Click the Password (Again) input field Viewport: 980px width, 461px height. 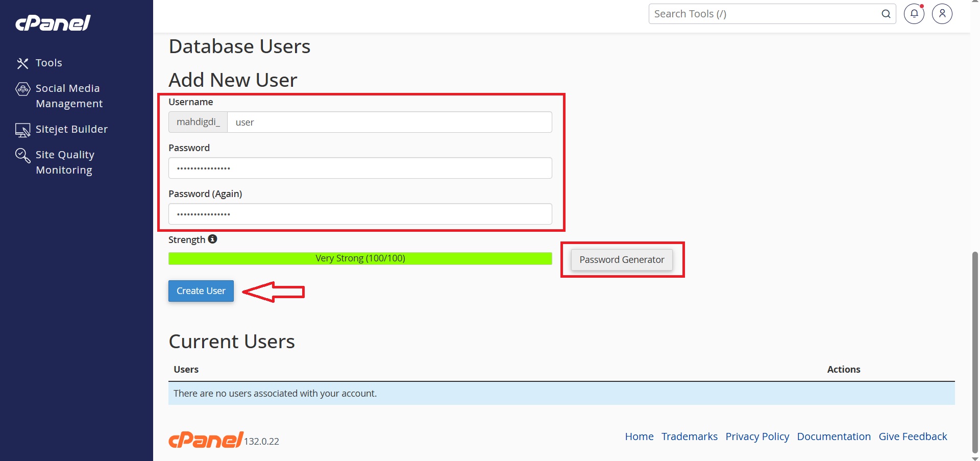[360, 214]
